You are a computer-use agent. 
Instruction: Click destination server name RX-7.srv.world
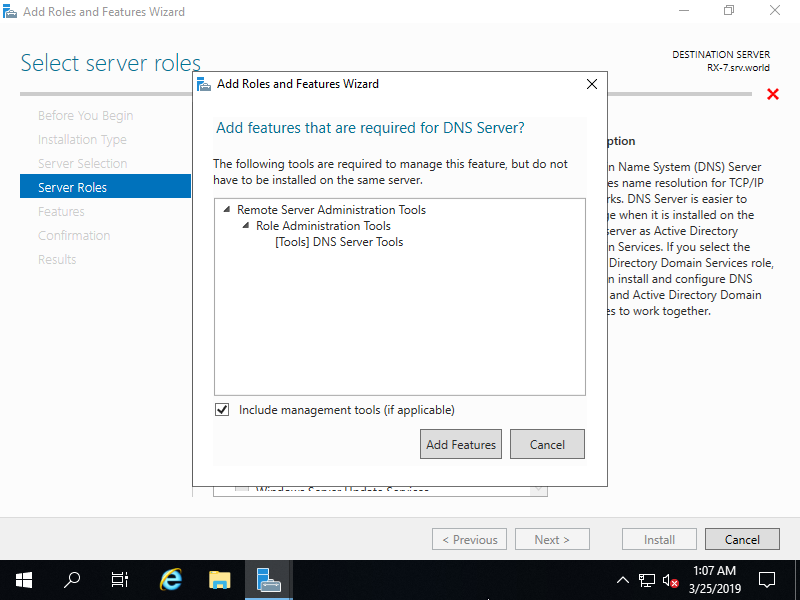(x=738, y=68)
